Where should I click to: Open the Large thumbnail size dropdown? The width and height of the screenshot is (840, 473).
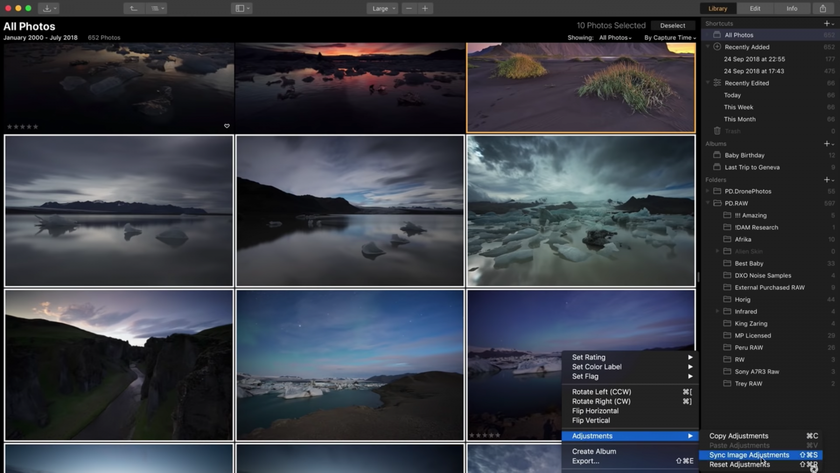[382, 8]
